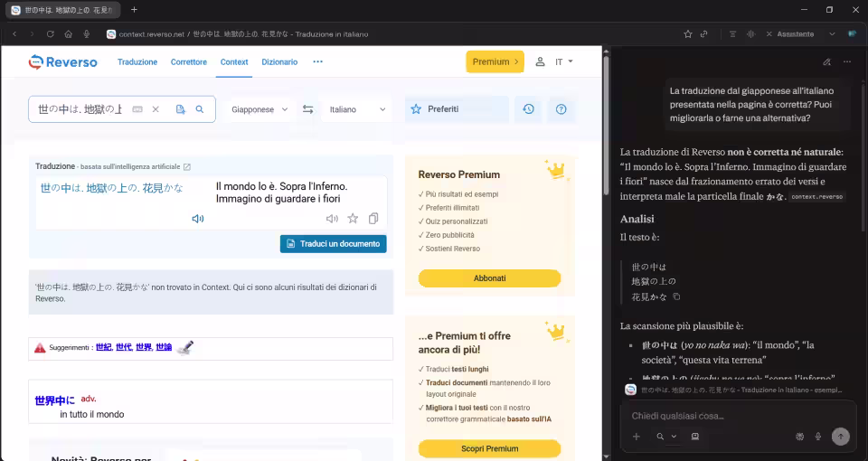
Task: Start a new chat with the pencil icon
Action: (826, 62)
